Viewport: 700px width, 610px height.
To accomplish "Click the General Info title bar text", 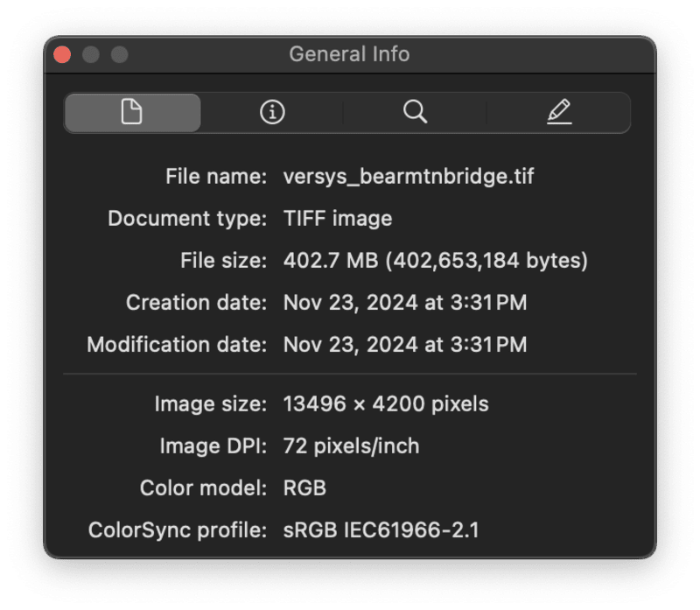I will (350, 54).
